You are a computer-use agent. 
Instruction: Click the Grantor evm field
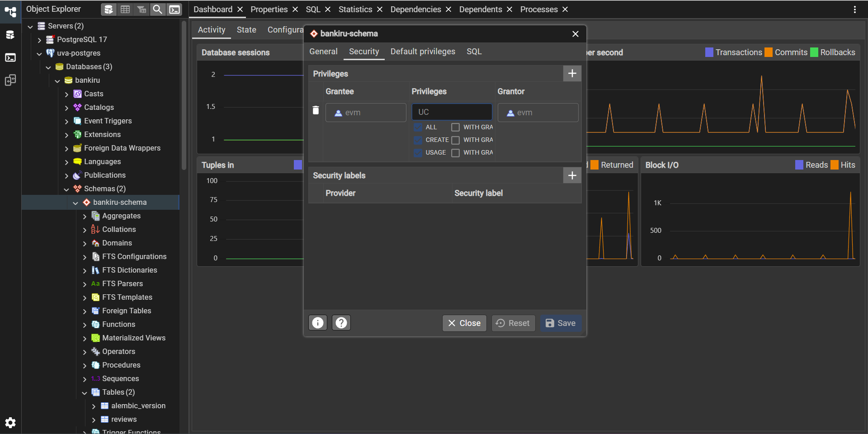(x=538, y=113)
